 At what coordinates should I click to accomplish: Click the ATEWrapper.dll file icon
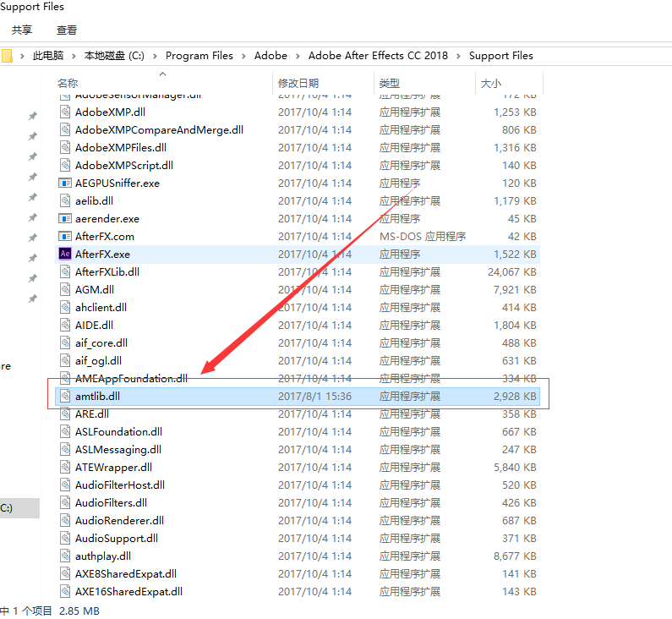click(65, 467)
